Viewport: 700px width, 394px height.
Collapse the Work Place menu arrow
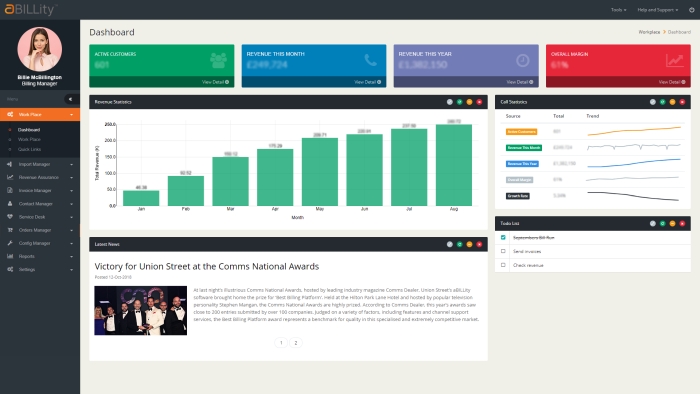(x=71, y=115)
